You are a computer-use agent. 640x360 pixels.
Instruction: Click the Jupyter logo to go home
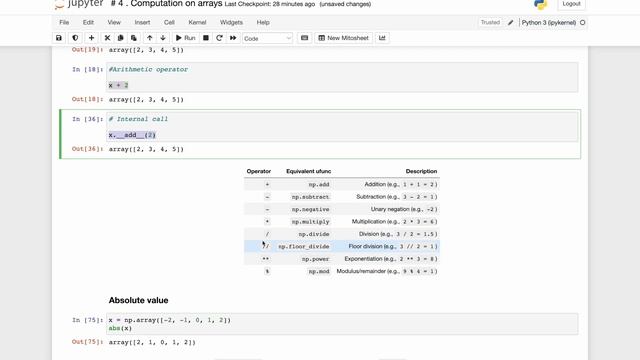[79, 4]
